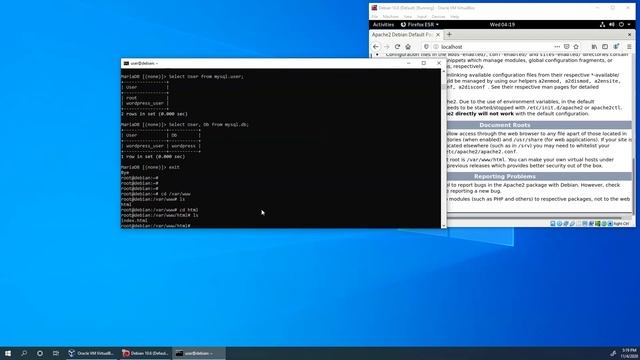The width and height of the screenshot is (640, 360).
Task: Open Cortana from the taskbar
Action: coord(40,353)
